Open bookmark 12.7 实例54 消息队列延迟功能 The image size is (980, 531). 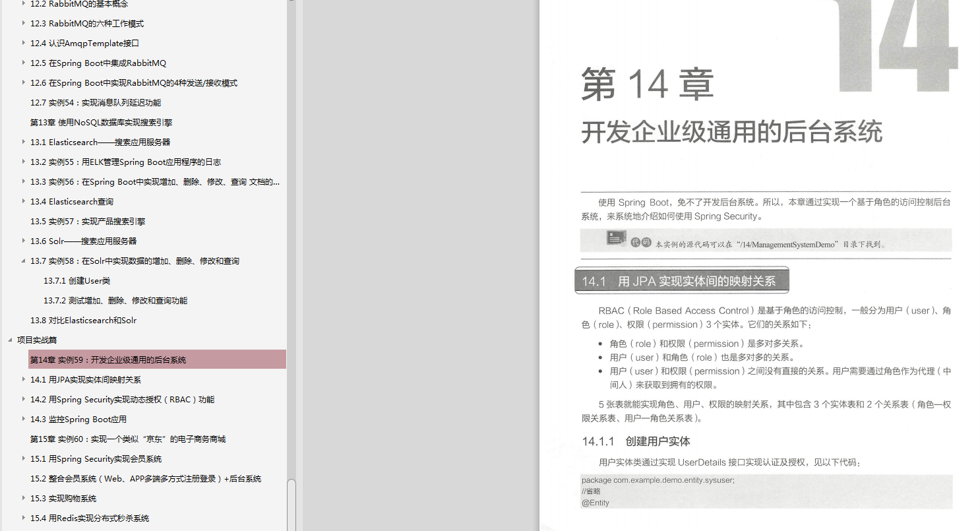point(96,103)
